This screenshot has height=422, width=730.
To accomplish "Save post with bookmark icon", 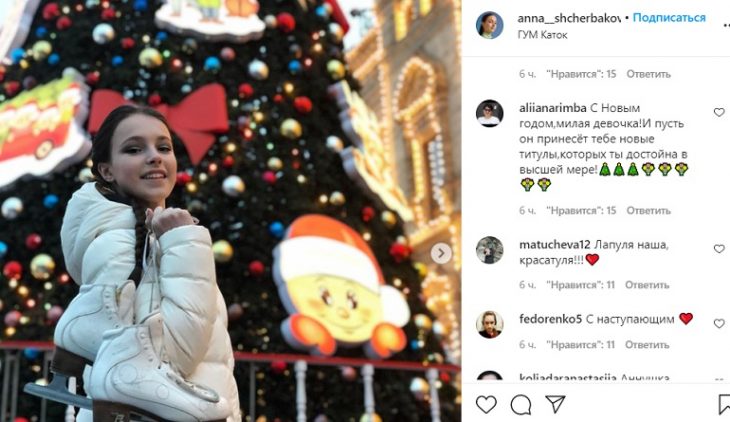I will click(x=724, y=404).
